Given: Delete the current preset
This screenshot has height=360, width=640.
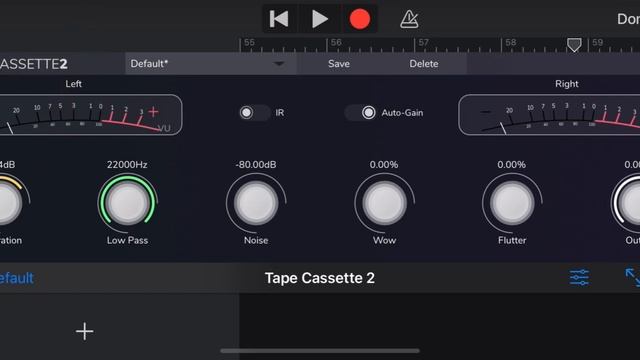Looking at the screenshot, I should [424, 64].
